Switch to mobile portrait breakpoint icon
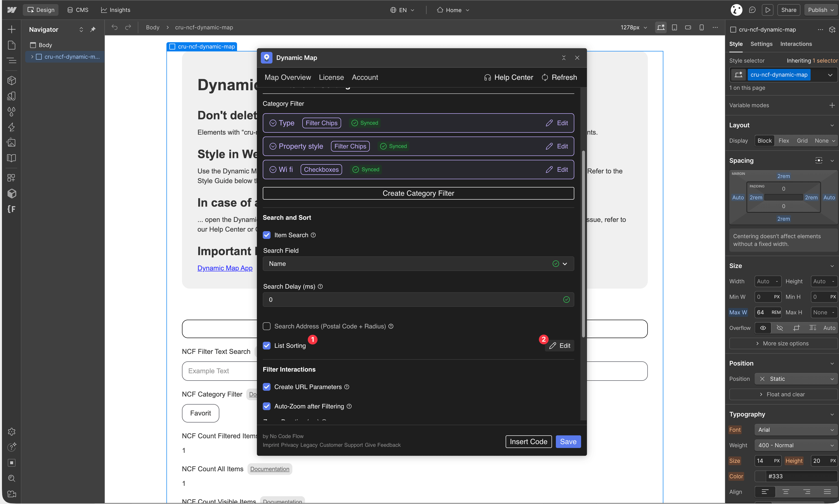 [x=701, y=27]
